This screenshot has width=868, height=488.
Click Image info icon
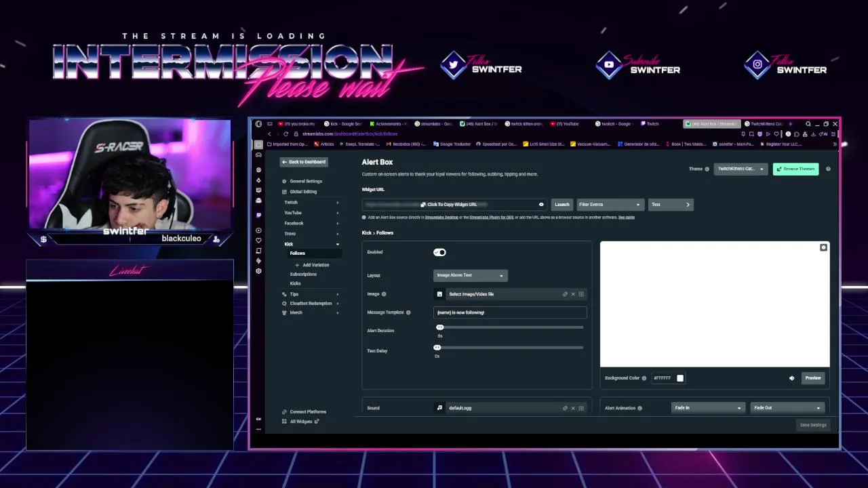tap(384, 294)
